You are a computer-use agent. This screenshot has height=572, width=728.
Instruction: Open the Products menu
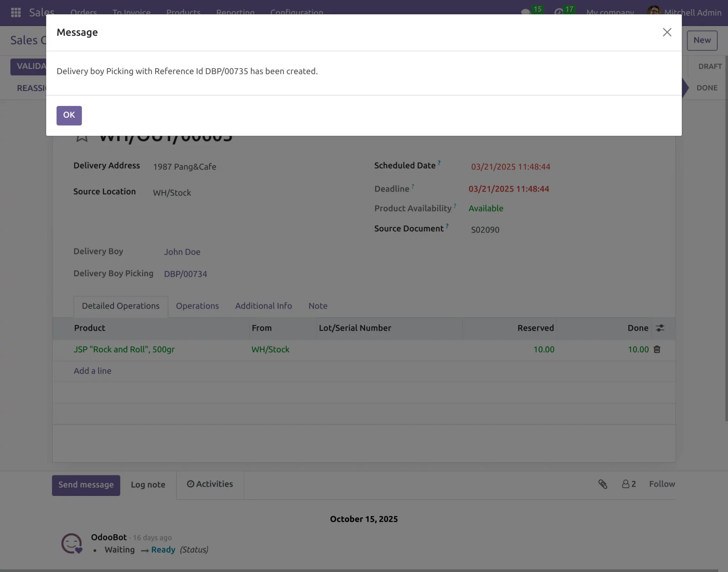(x=183, y=12)
